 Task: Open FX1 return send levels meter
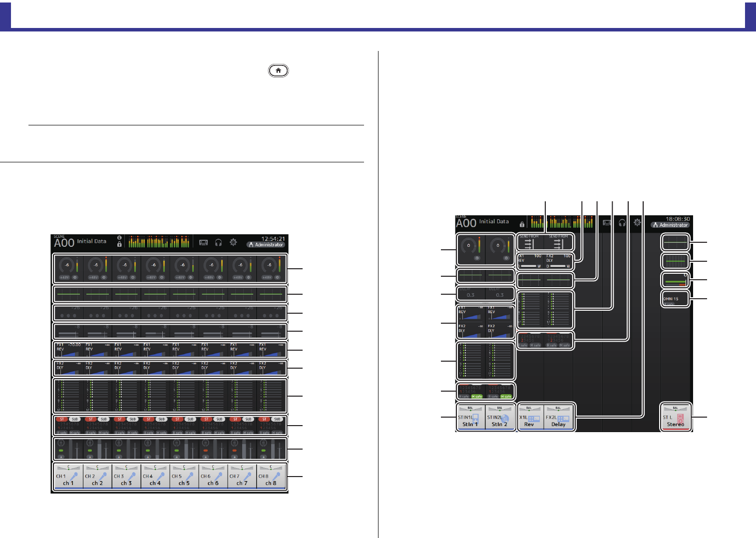tap(530, 310)
